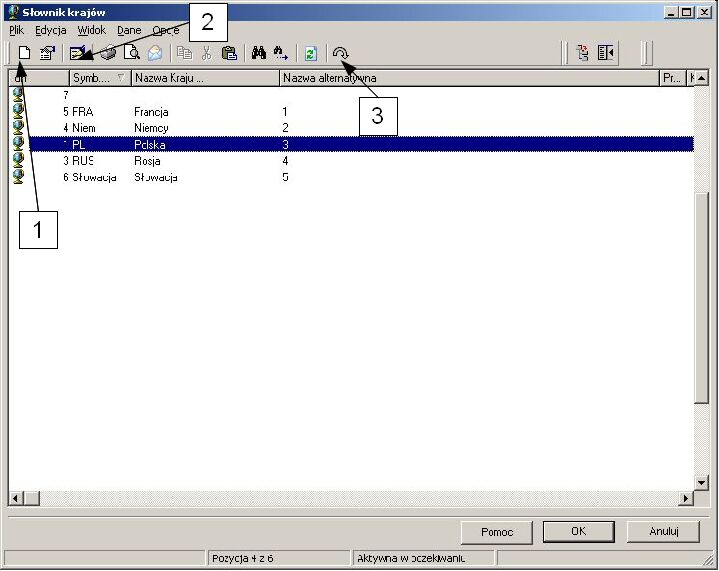The width and height of the screenshot is (719, 571).
Task: Click the Nazwa alternatywna column header
Action: click(x=470, y=78)
